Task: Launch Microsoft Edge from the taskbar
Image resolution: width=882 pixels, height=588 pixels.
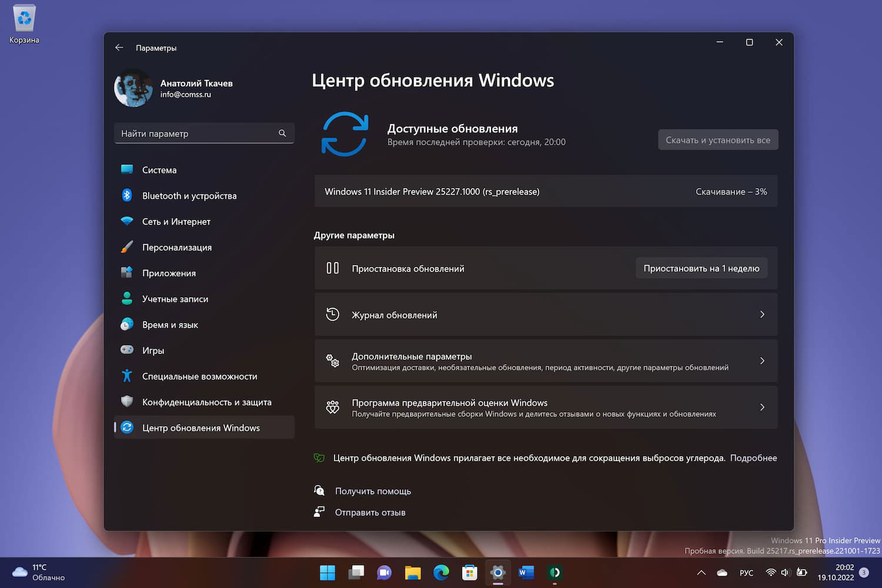Action: tap(441, 572)
